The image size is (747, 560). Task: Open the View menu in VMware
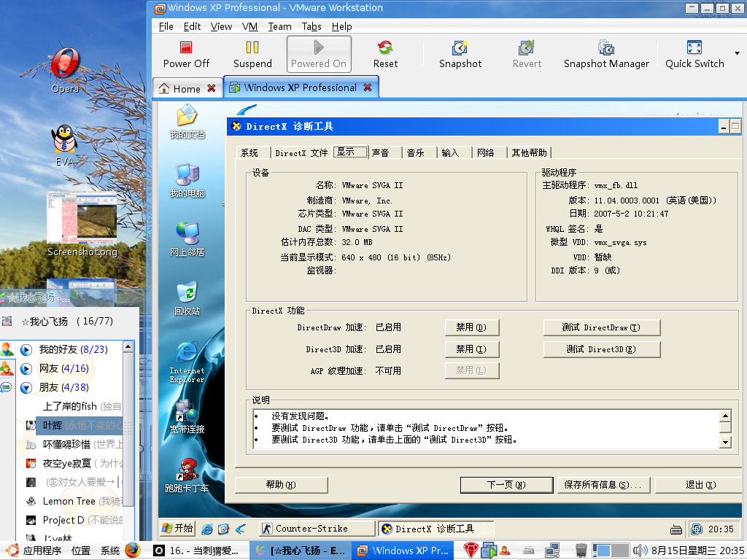point(221,27)
